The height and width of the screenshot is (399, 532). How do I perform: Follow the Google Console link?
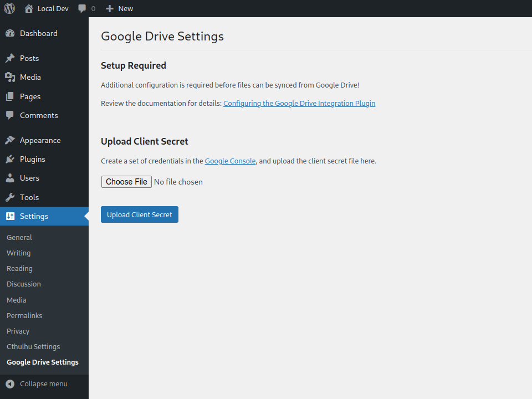[230, 161]
